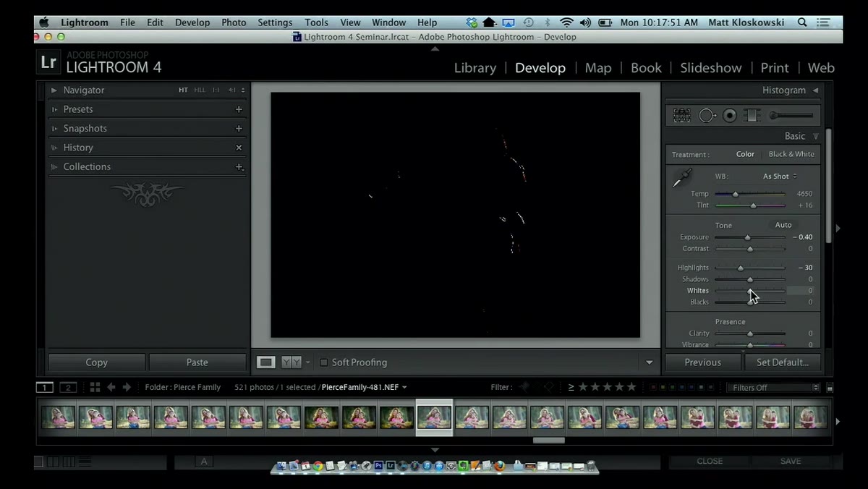Select the Red Eye Correction tool
The width and height of the screenshot is (868, 489).
tap(730, 115)
